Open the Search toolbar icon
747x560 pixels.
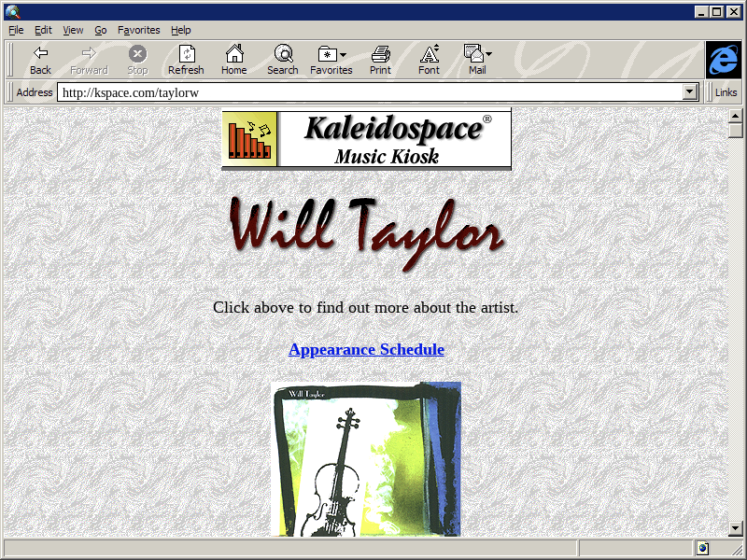click(x=283, y=54)
